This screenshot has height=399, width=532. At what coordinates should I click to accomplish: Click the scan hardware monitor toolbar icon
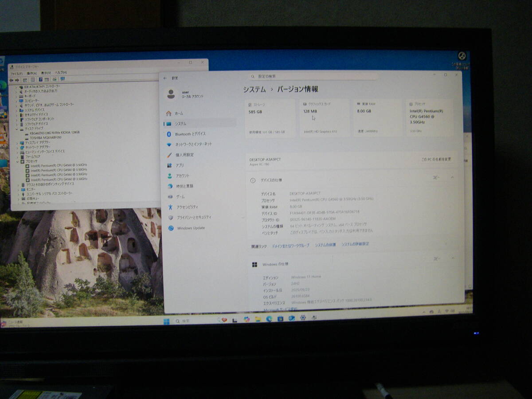[x=63, y=79]
